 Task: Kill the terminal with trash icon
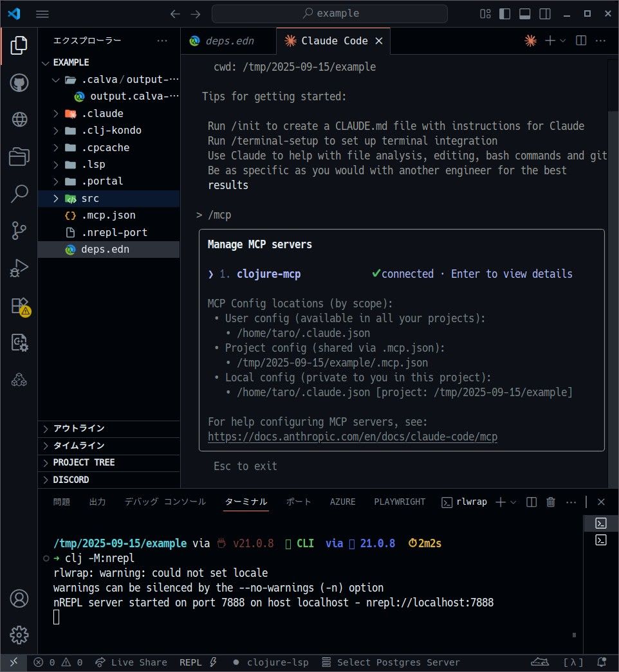click(x=551, y=502)
